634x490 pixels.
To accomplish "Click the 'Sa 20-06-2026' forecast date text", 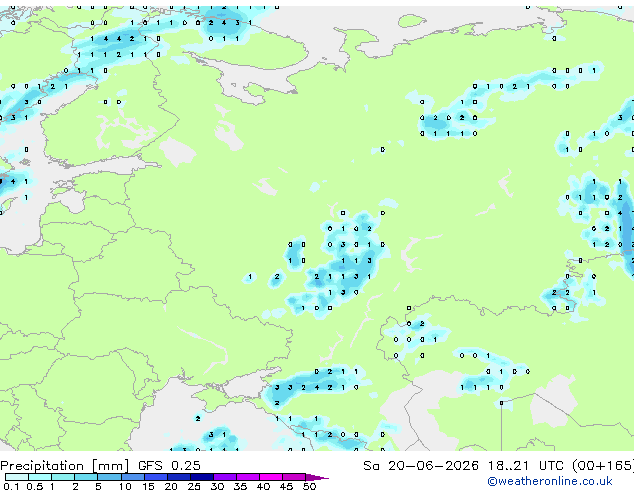I will [x=421, y=466].
